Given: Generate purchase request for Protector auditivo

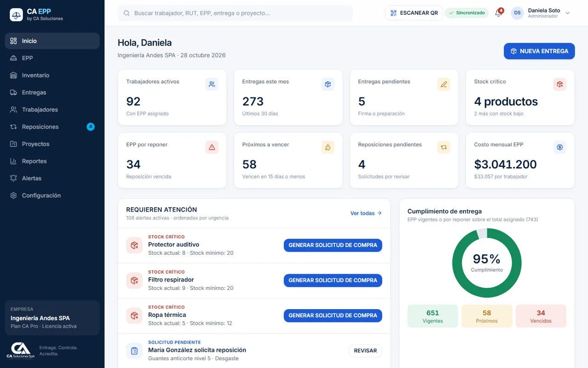Looking at the screenshot, I should [333, 245].
